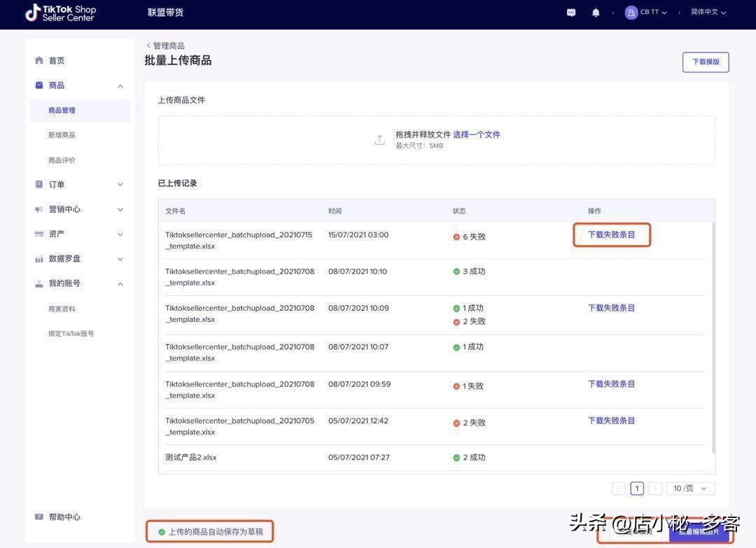Viewport: 756px width, 548px height.
Task: Expand the 订单 sidebar section
Action: point(120,185)
